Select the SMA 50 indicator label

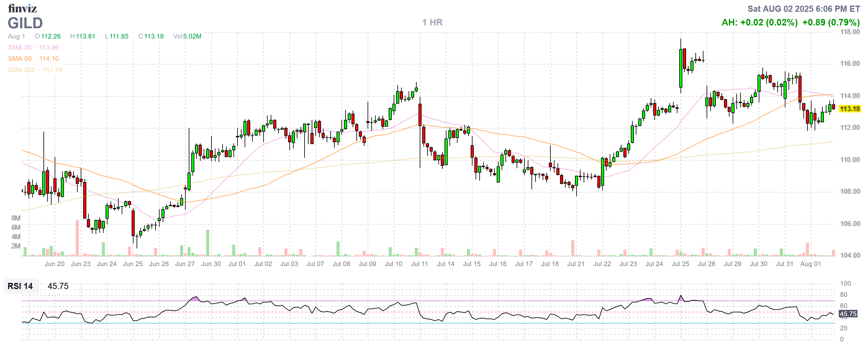[x=20, y=59]
